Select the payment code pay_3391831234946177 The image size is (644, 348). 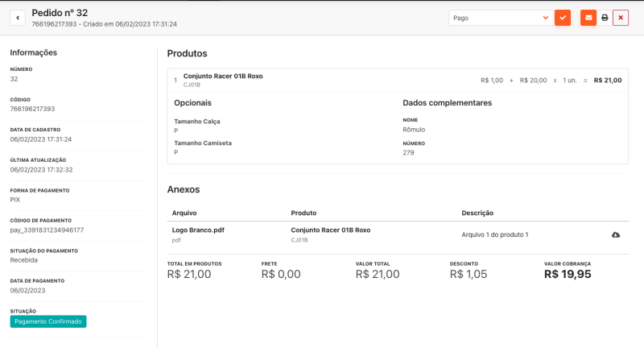click(47, 230)
